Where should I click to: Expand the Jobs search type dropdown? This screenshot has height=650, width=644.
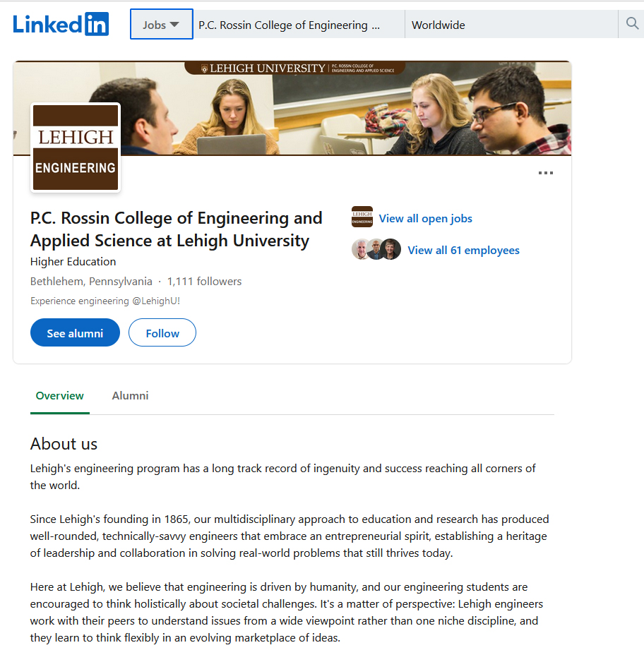161,25
